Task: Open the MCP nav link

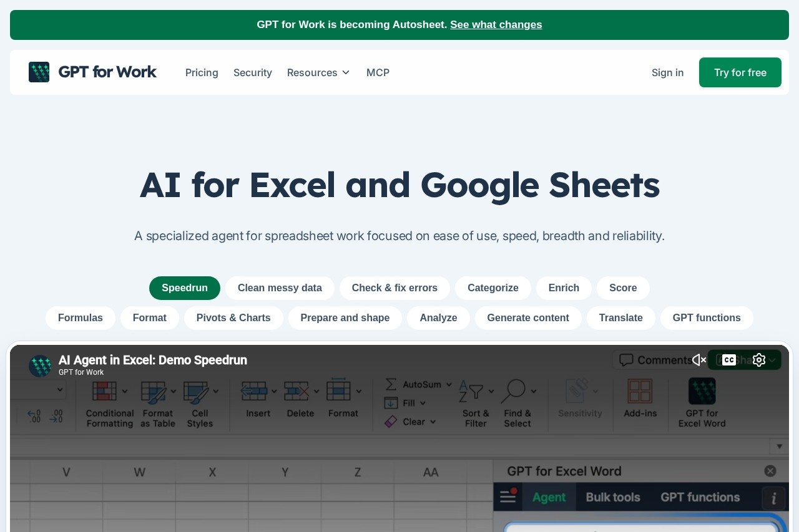Action: click(x=378, y=72)
